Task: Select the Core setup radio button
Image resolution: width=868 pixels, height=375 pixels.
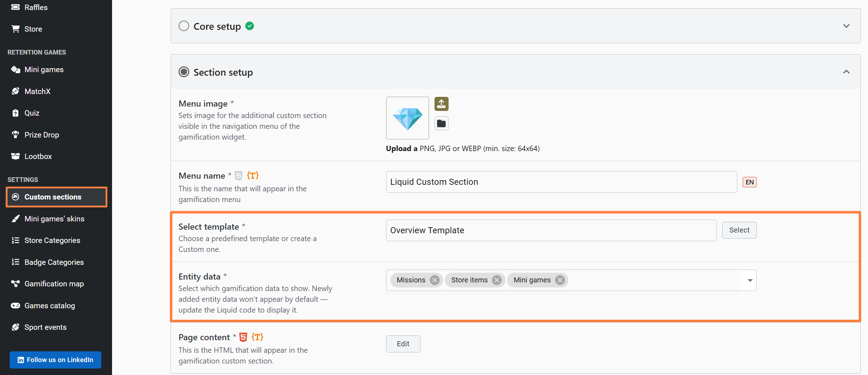Action: tap(184, 26)
